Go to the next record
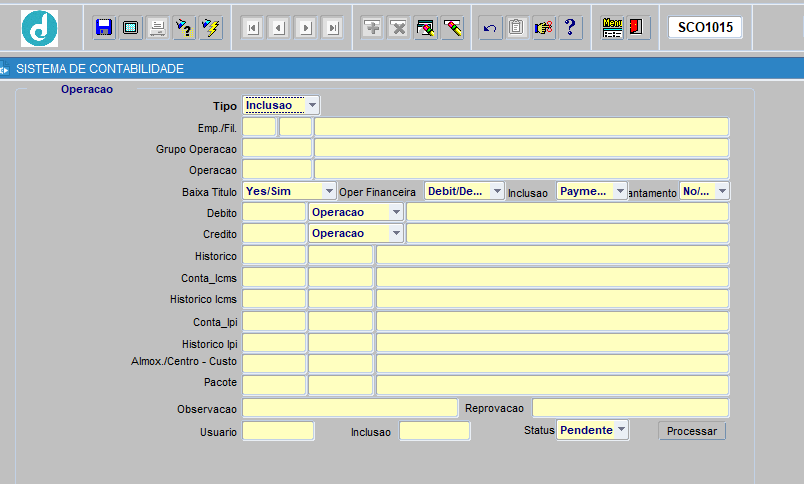804x484 pixels. pos(306,28)
